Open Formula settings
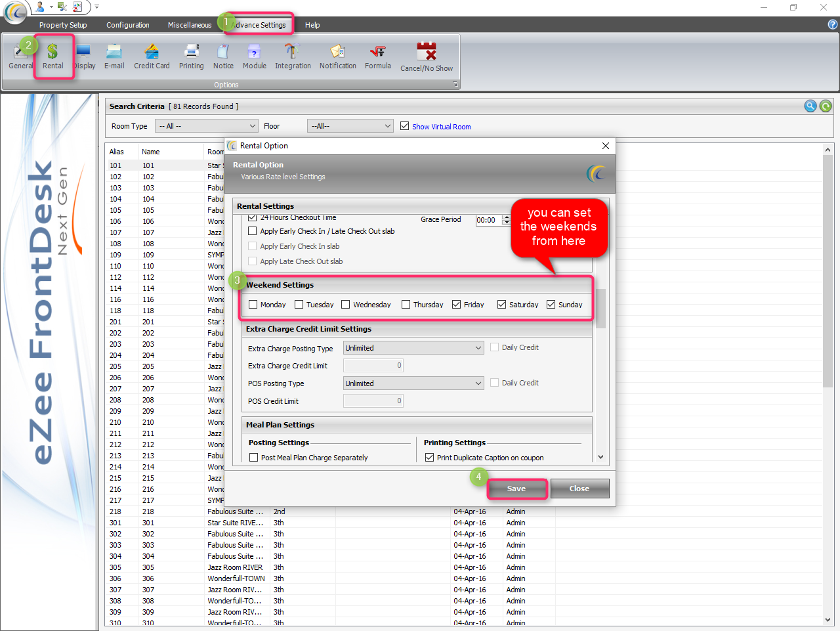The height and width of the screenshot is (631, 840). tap(378, 57)
